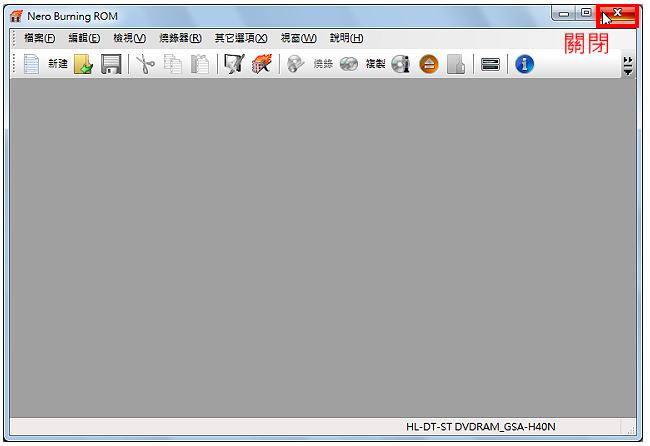This screenshot has height=446, width=650.
Task: Close the Nero Burning ROM window
Action: (x=617, y=14)
